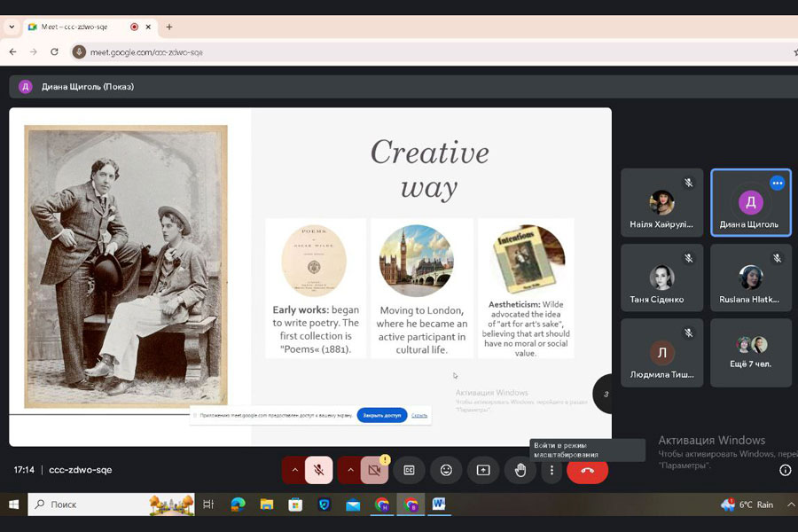Open the 'Ещё 7 чел.' participants tile
798x532 pixels.
point(751,352)
